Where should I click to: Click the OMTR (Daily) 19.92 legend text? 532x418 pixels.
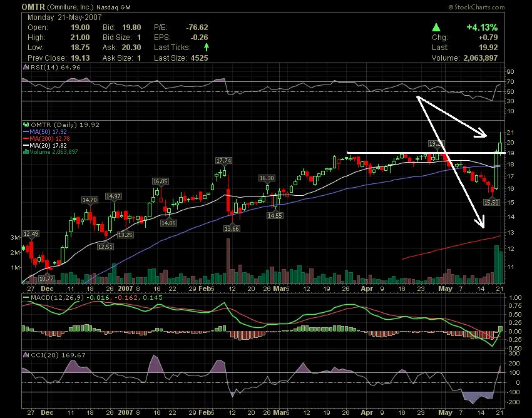pyautogui.click(x=65, y=125)
